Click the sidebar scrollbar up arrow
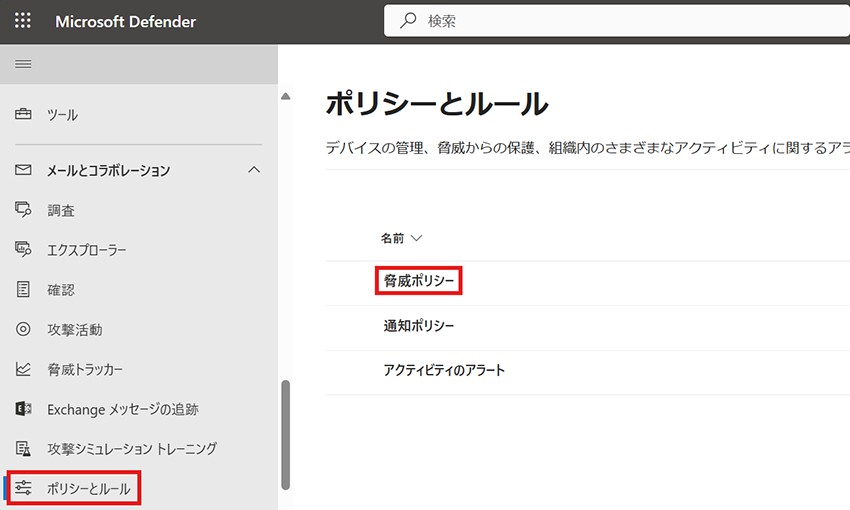850x510 pixels. point(286,96)
